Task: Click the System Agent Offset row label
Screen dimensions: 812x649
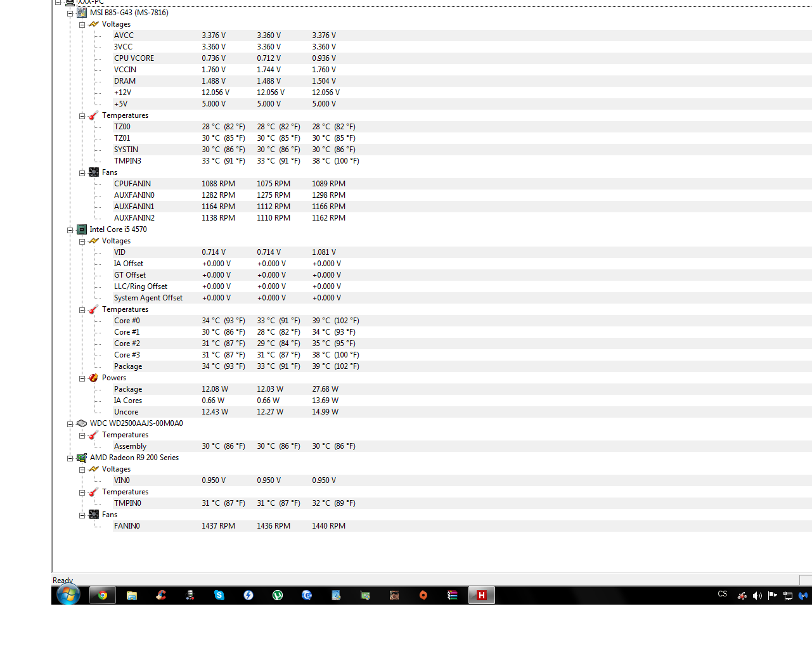Action: pos(148,298)
